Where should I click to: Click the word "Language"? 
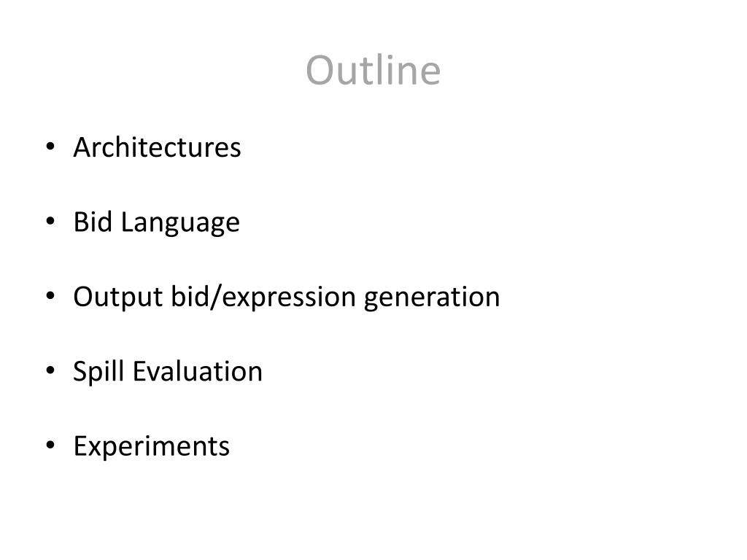180,224
